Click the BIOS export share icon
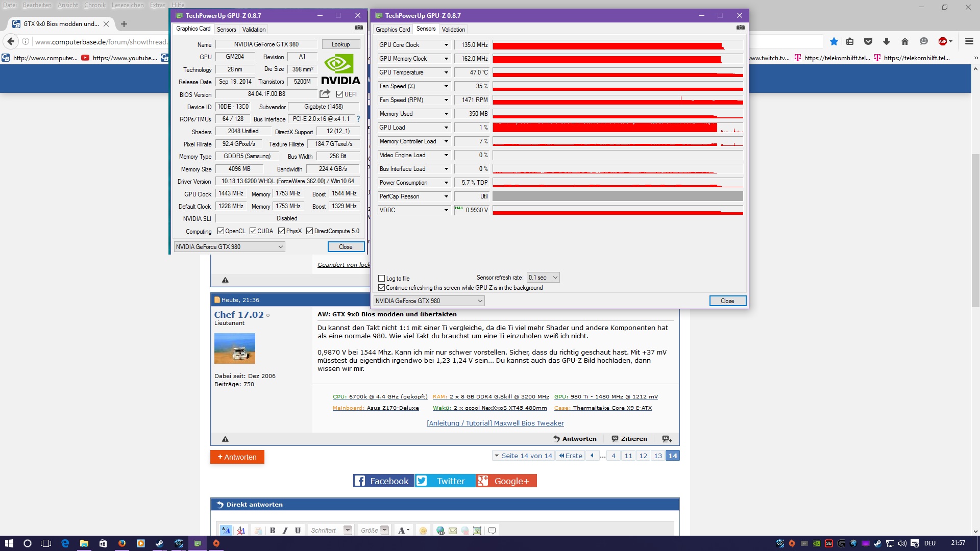980x551 pixels. point(325,94)
